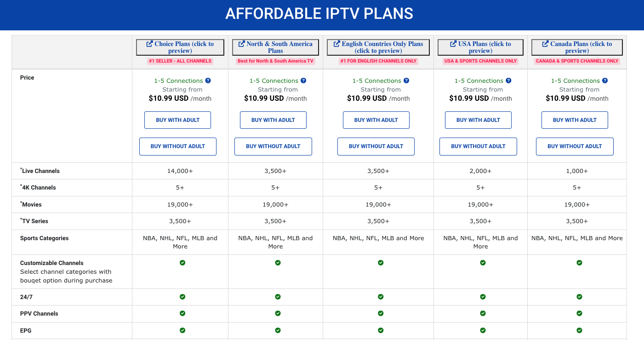
Task: Click the external-link icon on Choice Plans header
Action: click(148, 43)
